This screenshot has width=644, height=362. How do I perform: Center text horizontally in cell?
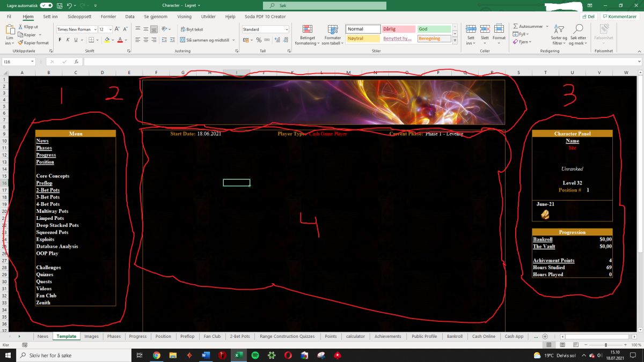coord(146,40)
